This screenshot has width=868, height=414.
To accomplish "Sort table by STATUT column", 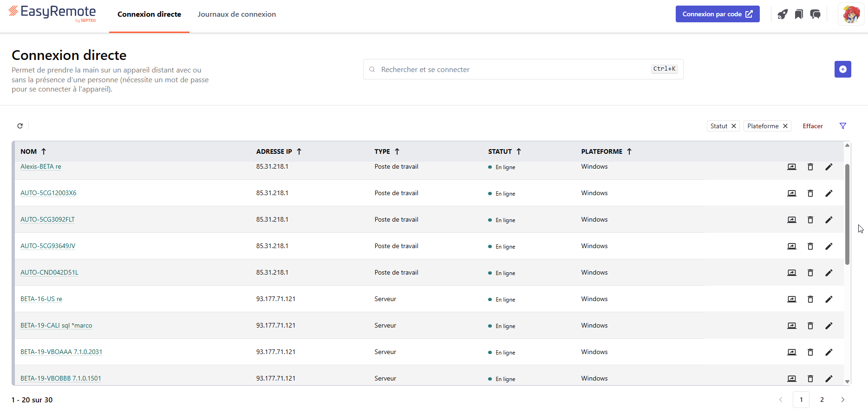I will pyautogui.click(x=505, y=151).
